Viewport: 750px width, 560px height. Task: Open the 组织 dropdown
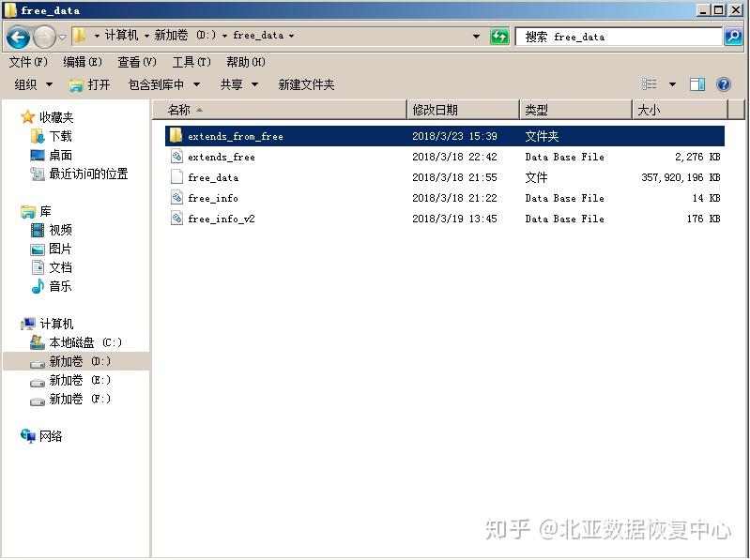[x=34, y=84]
